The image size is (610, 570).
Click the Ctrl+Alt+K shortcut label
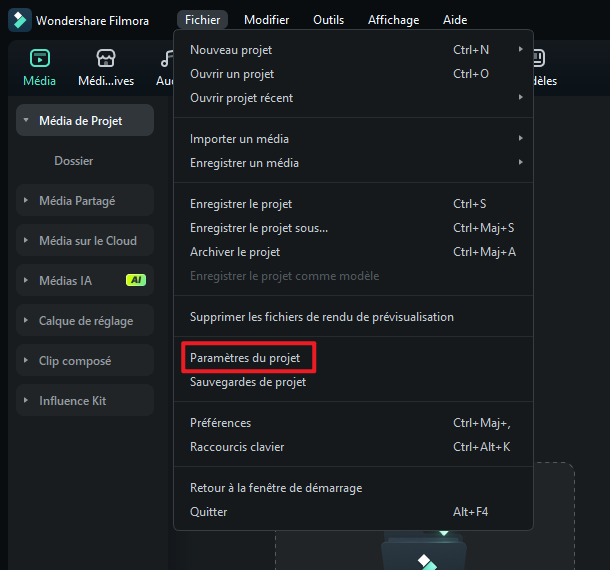click(x=482, y=447)
